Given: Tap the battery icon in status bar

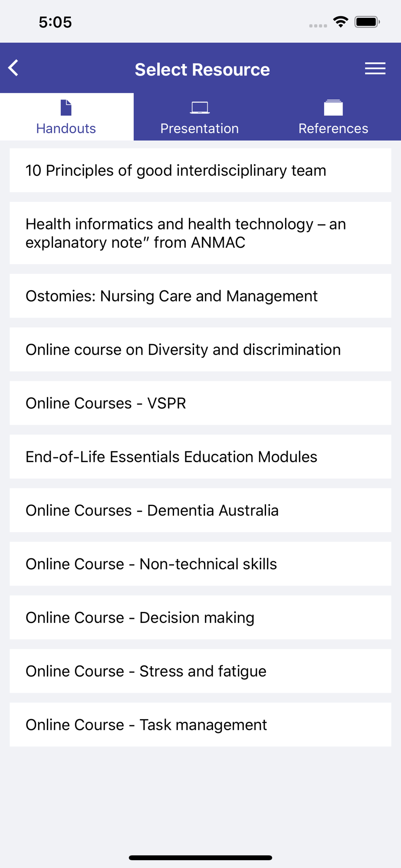Looking at the screenshot, I should tap(367, 22).
